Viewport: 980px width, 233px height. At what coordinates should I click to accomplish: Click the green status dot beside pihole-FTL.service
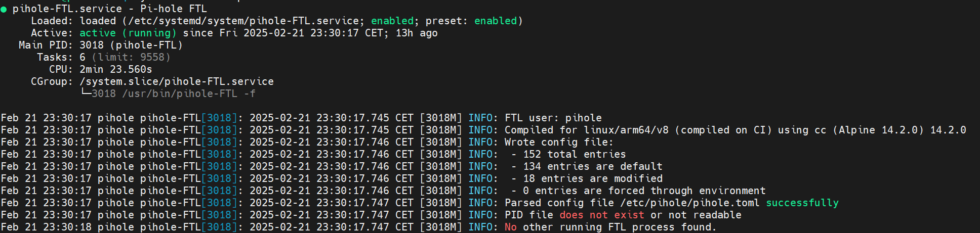[4, 9]
